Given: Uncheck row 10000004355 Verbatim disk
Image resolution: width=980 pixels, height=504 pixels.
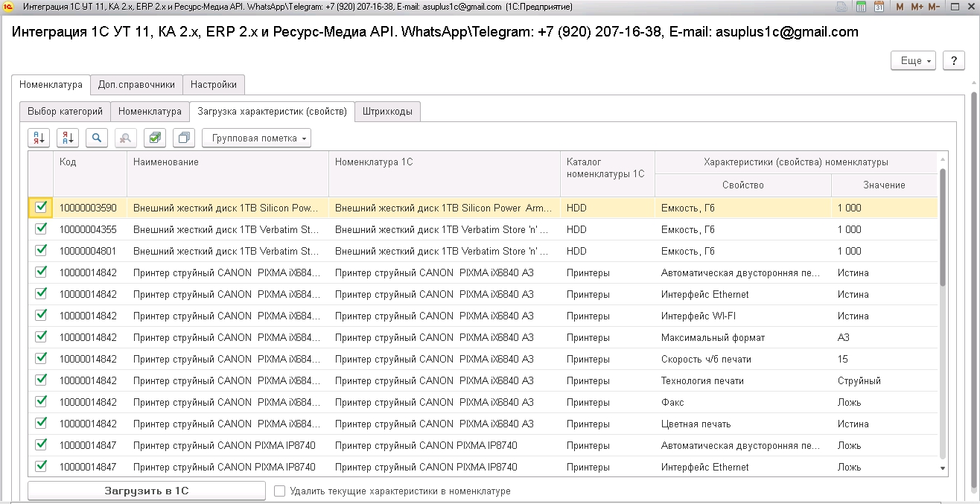Looking at the screenshot, I should point(41,229).
